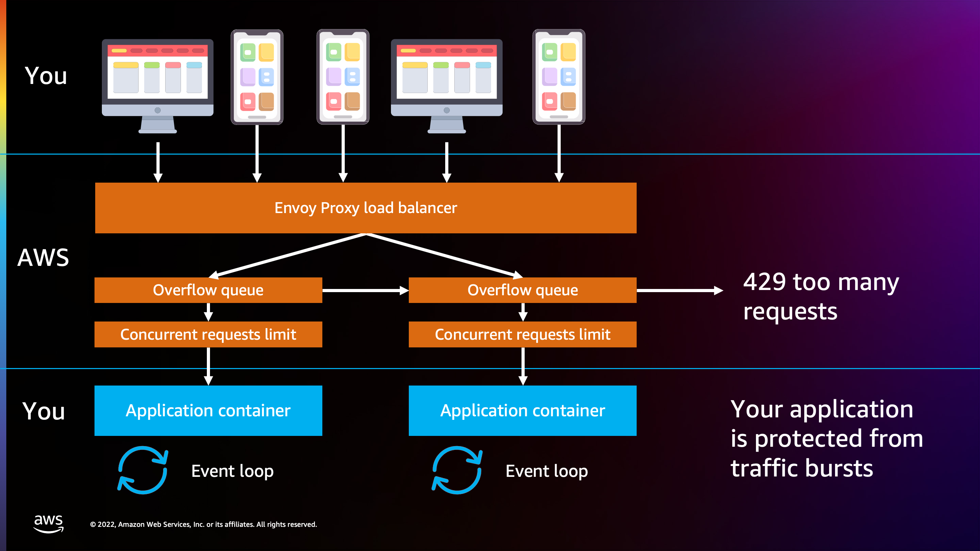The image size is (980, 551).
Task: Toggle the You section lower divider
Action: point(490,370)
